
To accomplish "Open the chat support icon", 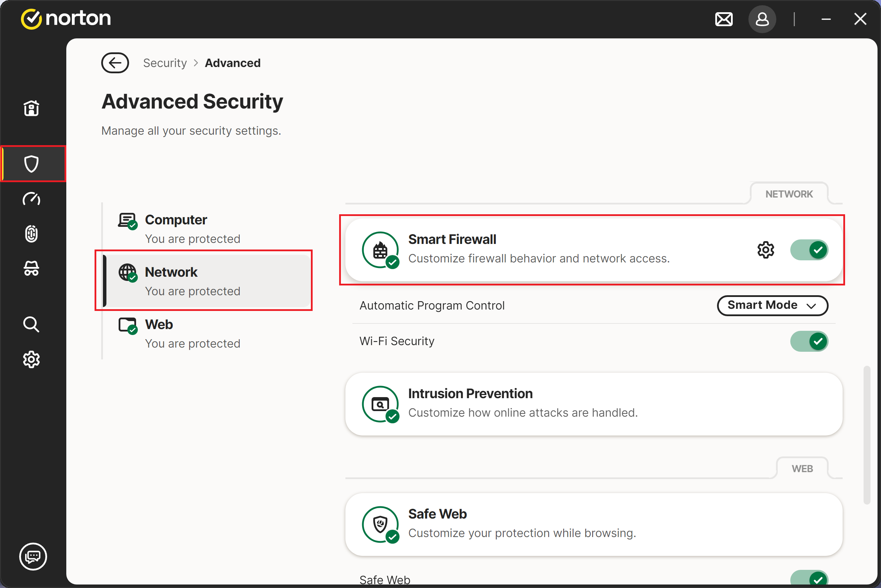I will click(33, 557).
